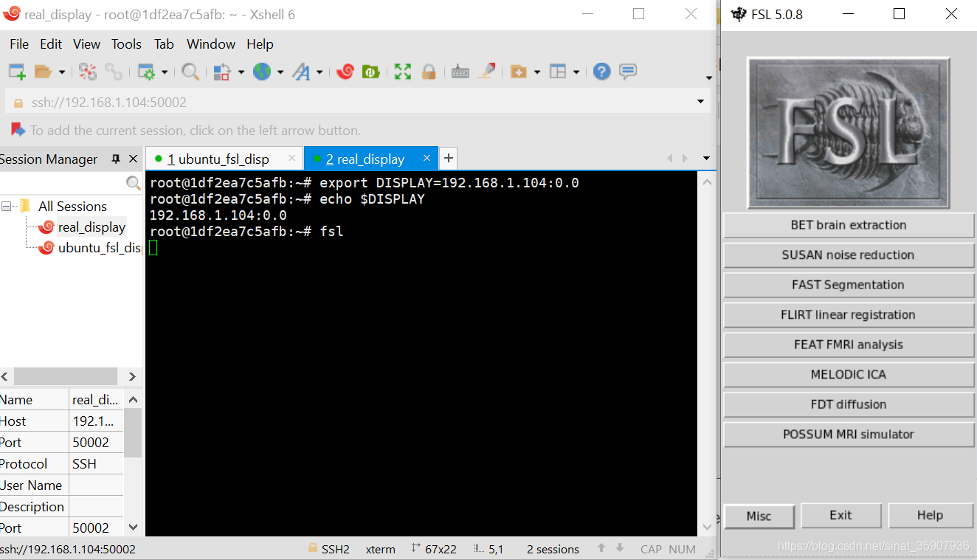Screen dimensions: 977x560
Task: Collapse the All Sessions tree node
Action: click(x=6, y=206)
